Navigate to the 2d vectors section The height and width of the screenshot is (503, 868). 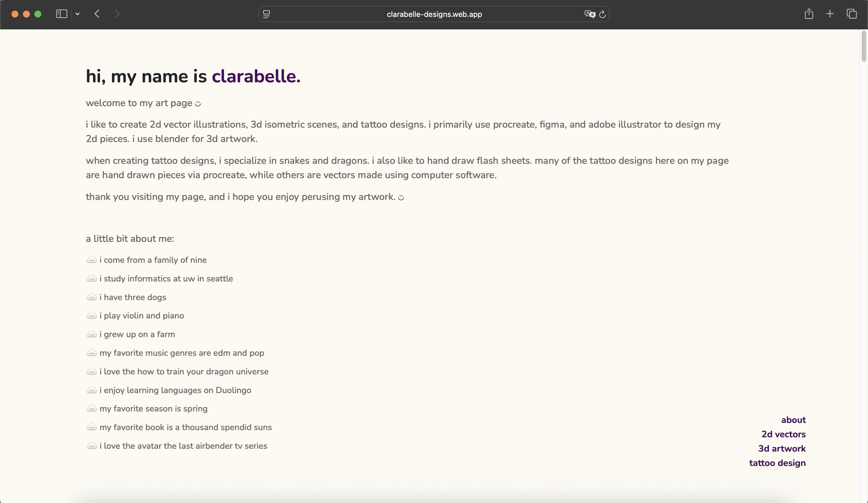pos(783,434)
